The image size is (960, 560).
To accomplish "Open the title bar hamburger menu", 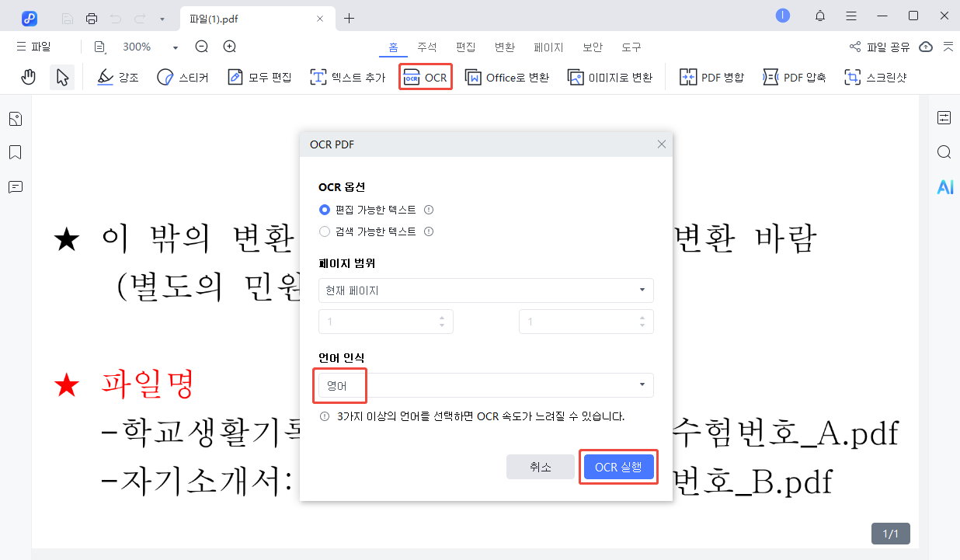I will pyautogui.click(x=851, y=16).
